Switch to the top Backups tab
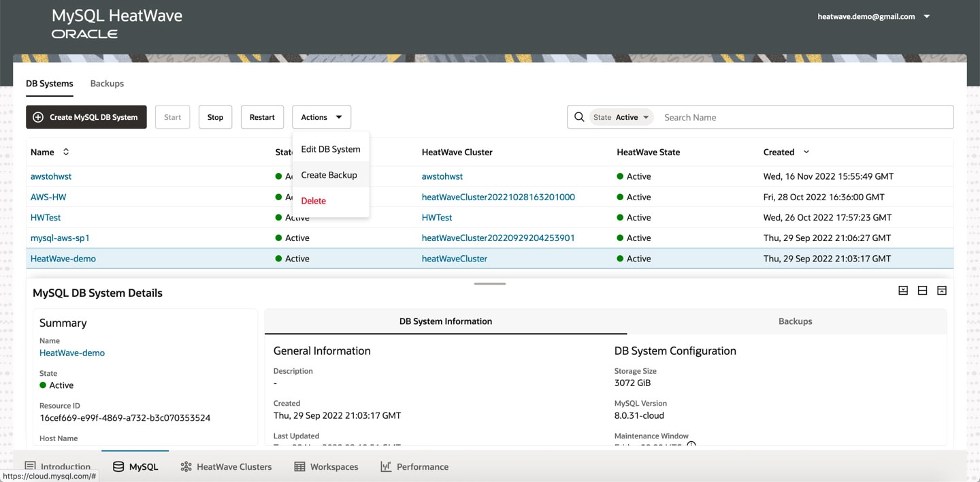This screenshot has height=482, width=980. pyautogui.click(x=107, y=83)
